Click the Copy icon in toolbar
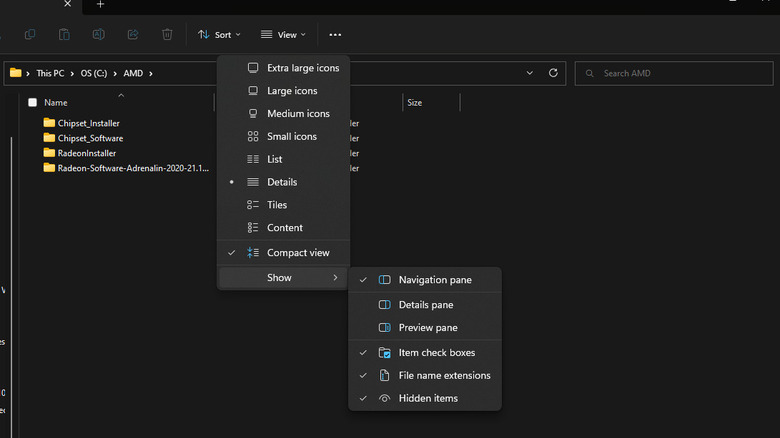Image resolution: width=780 pixels, height=438 pixels. pyautogui.click(x=30, y=35)
